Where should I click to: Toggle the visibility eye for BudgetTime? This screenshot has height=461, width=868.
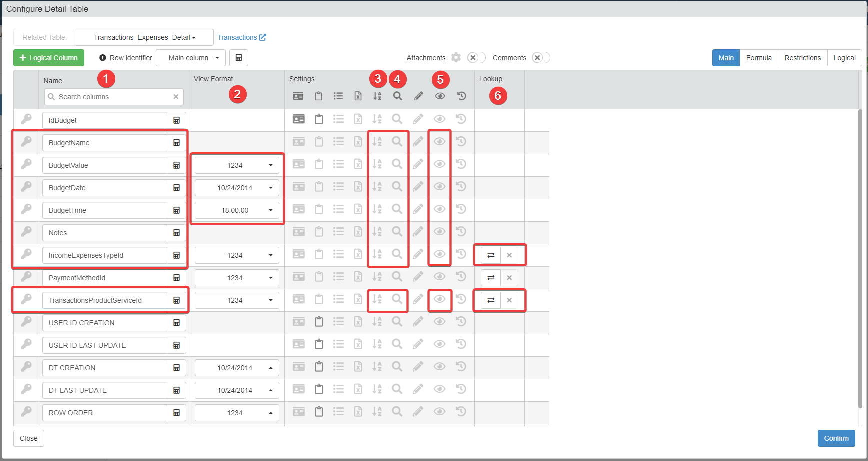click(440, 209)
